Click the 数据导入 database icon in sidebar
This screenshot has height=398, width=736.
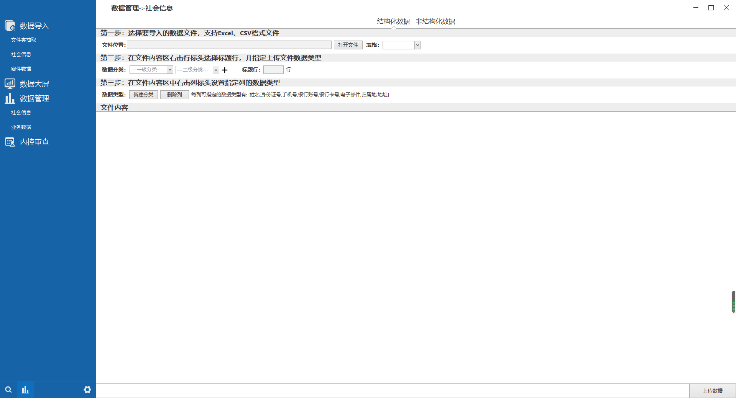point(10,25)
